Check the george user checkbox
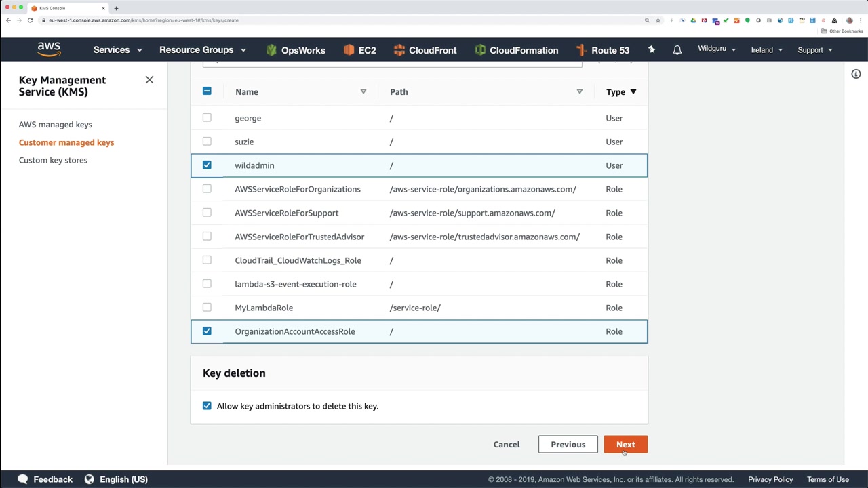 (x=207, y=118)
